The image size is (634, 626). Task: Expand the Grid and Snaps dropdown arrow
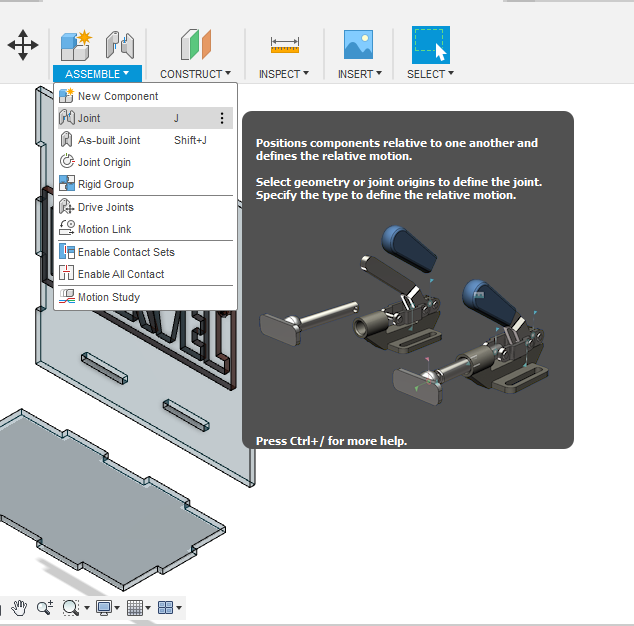coord(148,608)
